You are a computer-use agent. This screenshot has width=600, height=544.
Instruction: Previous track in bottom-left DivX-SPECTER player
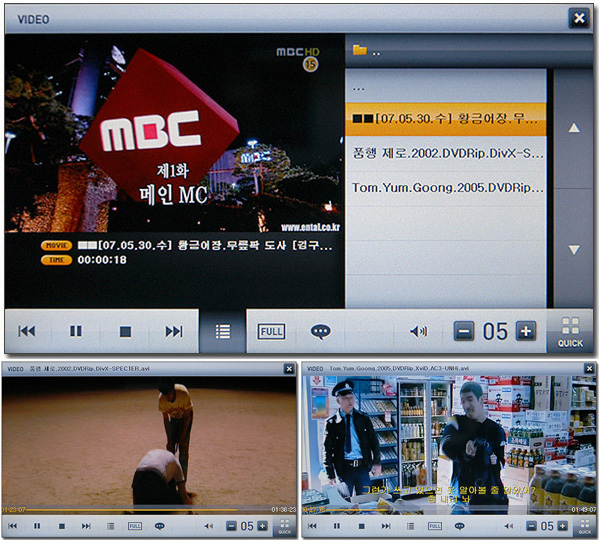point(13,526)
